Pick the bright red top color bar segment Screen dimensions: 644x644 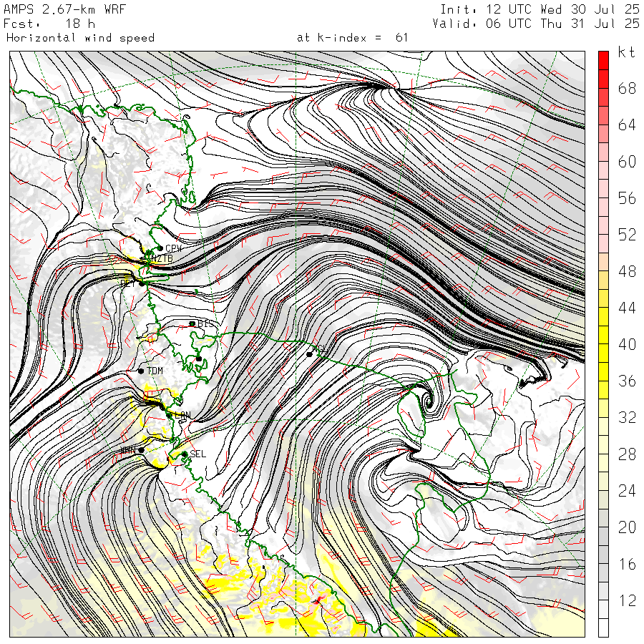tap(603, 60)
